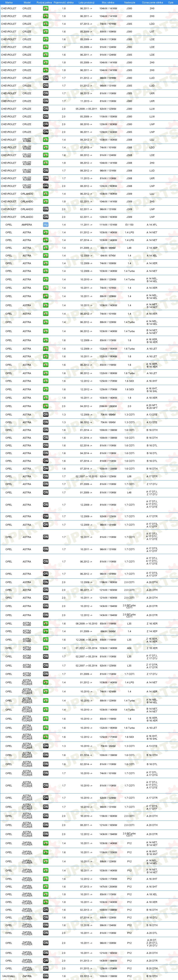Click the EV 150 body cell

click(129, 225)
